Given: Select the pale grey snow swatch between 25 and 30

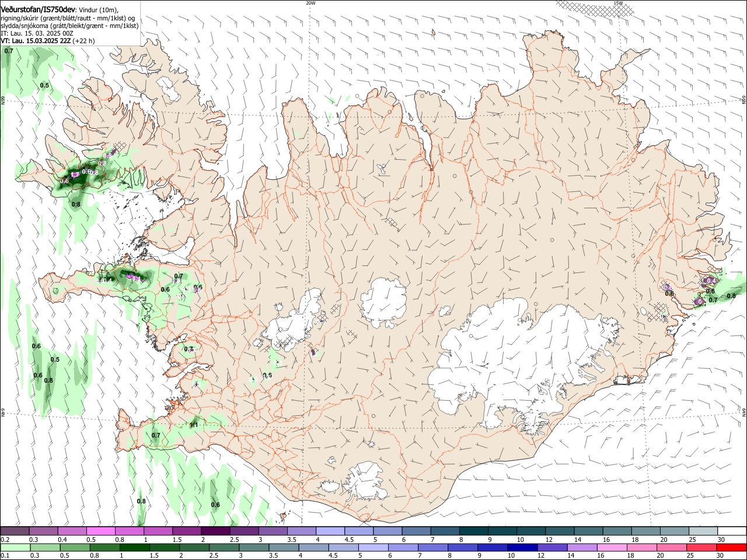Looking at the screenshot, I should pos(703,531).
